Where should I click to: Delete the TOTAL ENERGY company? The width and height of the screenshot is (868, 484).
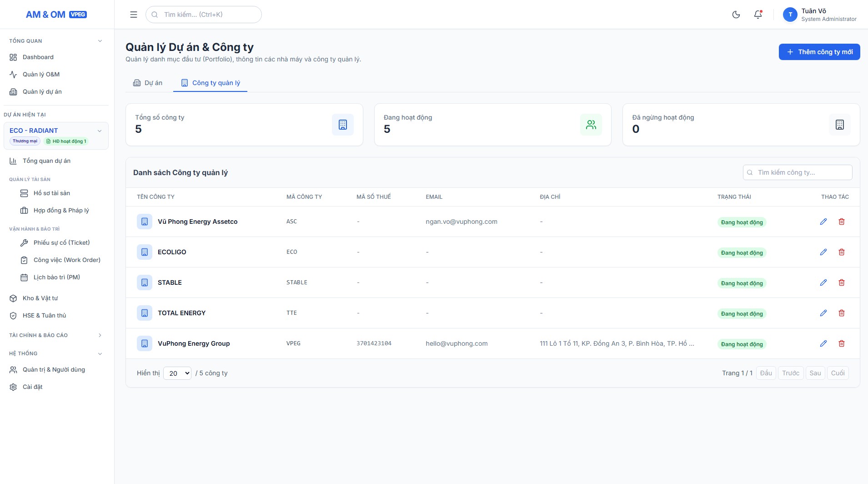pos(842,313)
